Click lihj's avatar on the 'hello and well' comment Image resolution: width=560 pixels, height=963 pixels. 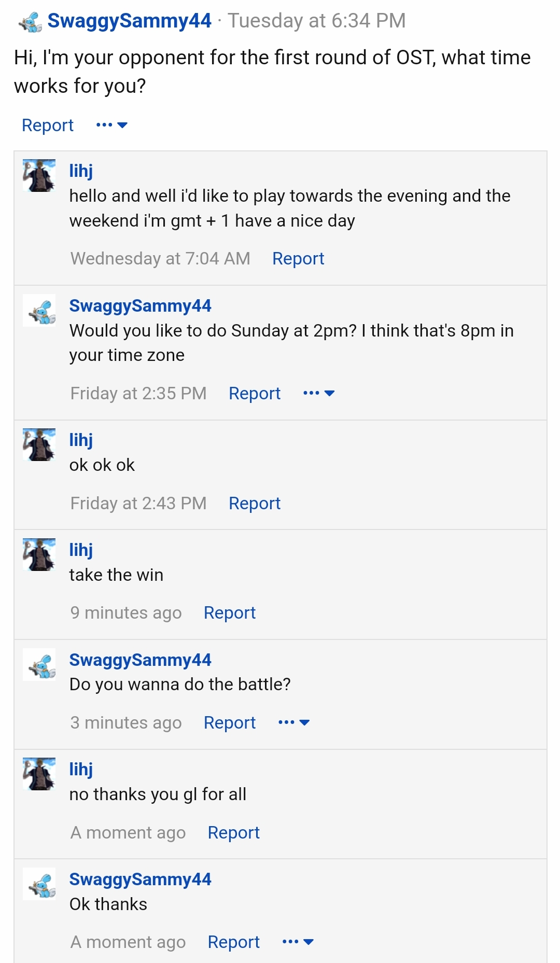coord(39,175)
